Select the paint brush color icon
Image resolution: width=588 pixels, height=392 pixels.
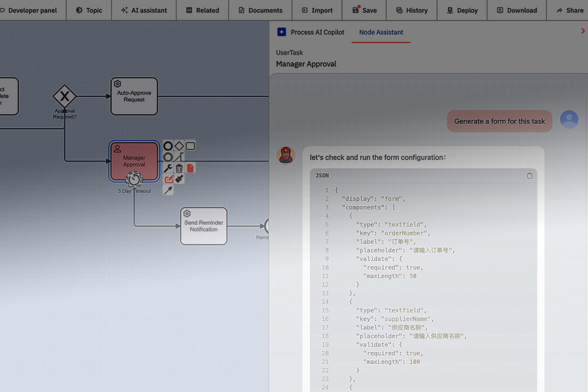click(179, 179)
